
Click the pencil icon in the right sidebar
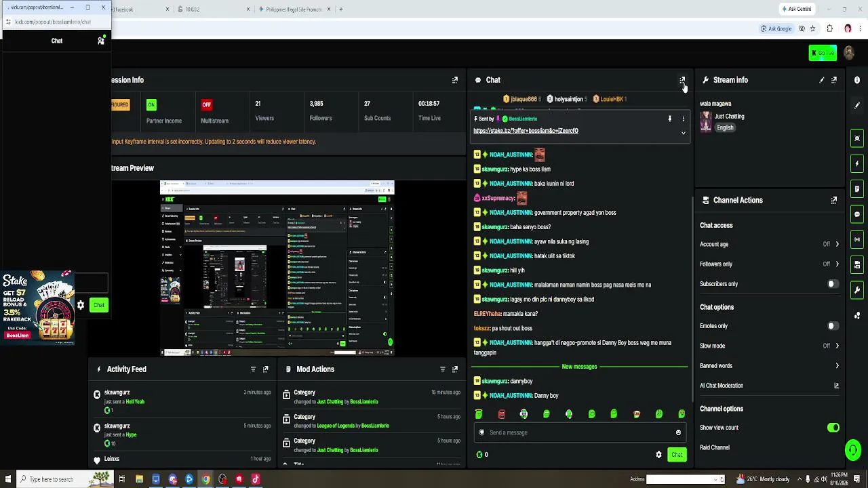(857, 106)
